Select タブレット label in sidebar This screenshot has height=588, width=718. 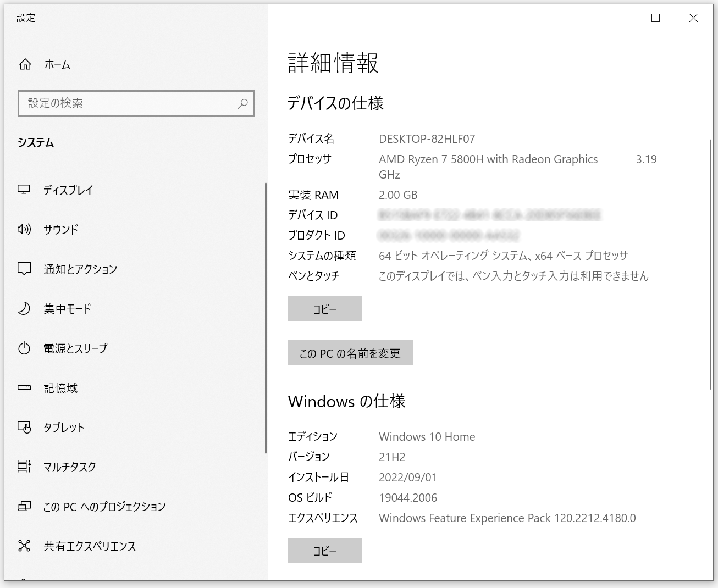64,428
